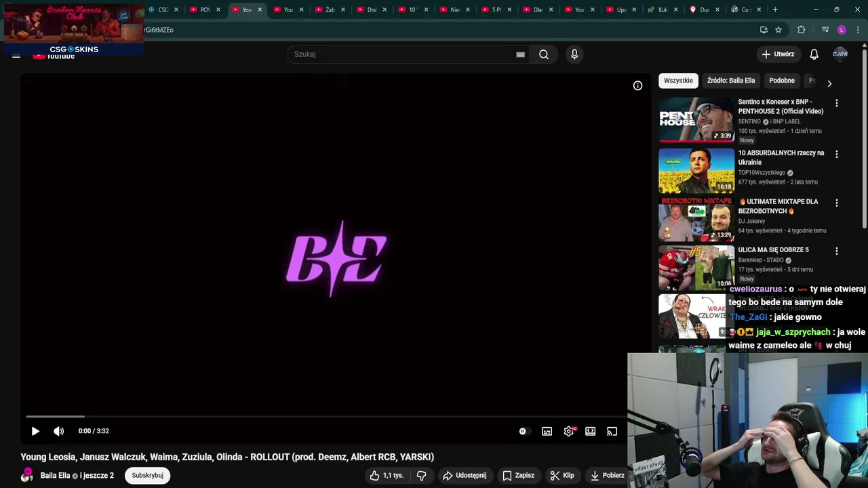Click Subskrybuj to subscribe
Screen dimensions: 868x488
(147, 476)
